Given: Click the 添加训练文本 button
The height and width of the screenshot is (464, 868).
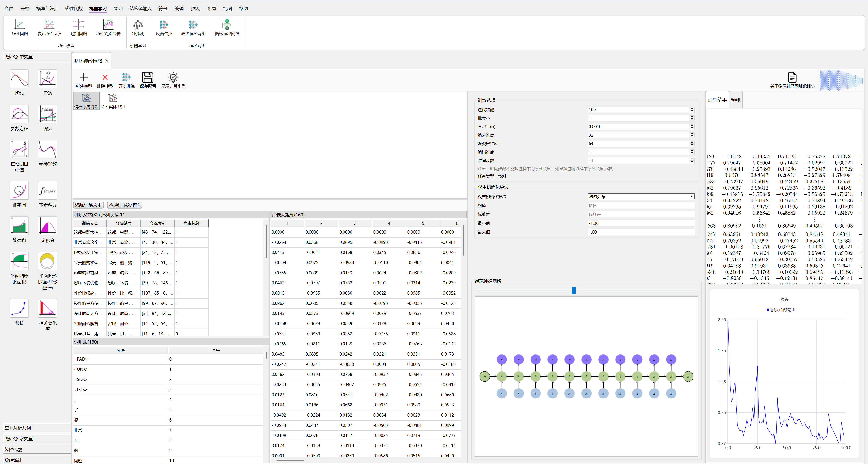Looking at the screenshot, I should (88, 205).
